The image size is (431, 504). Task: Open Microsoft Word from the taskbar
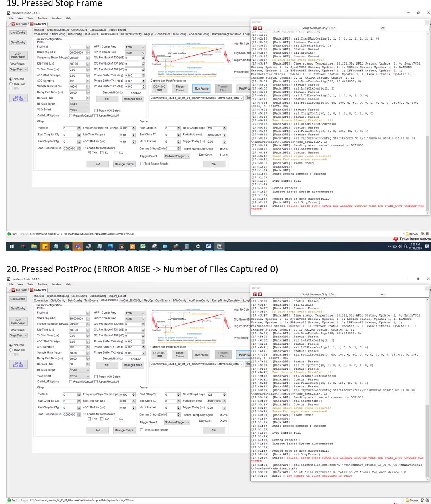coord(209,246)
